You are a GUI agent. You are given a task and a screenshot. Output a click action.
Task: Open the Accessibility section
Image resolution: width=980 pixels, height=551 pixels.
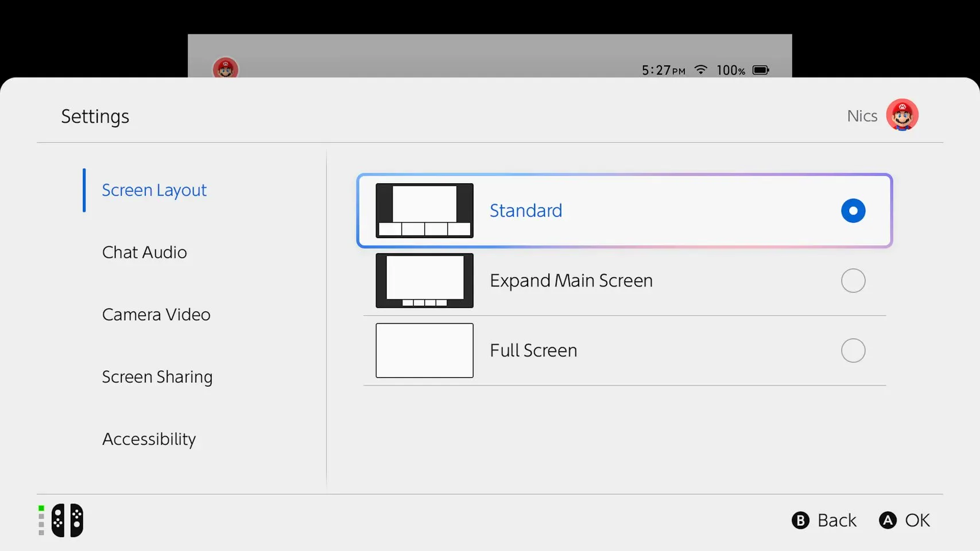coord(149,439)
